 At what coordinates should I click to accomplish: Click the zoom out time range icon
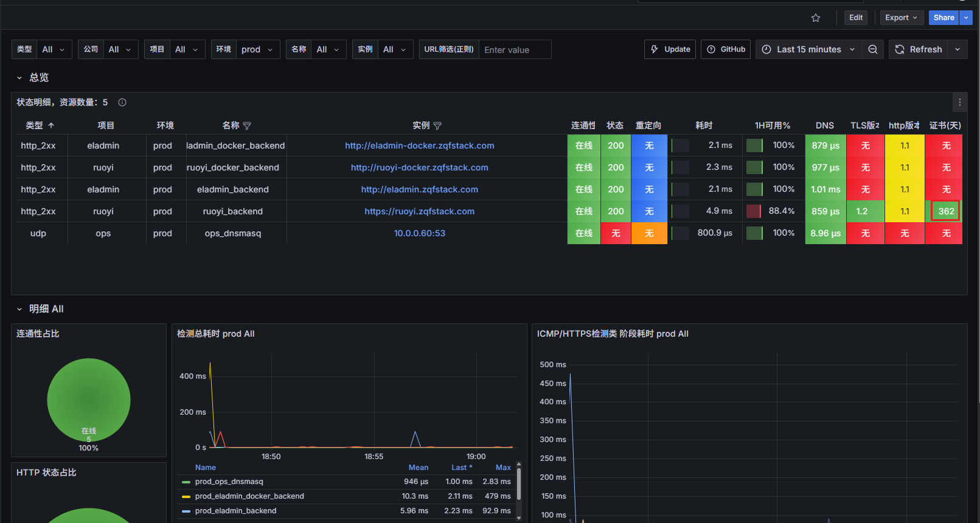[873, 49]
